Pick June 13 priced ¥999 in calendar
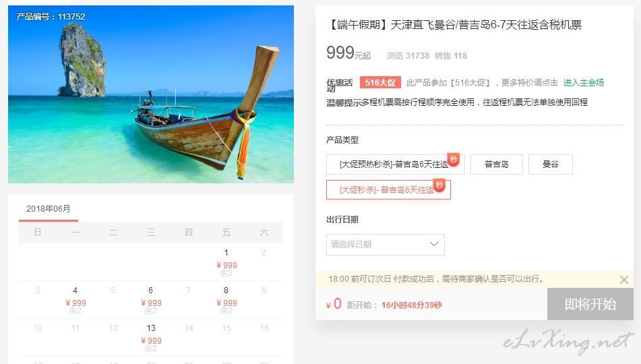 point(151,338)
